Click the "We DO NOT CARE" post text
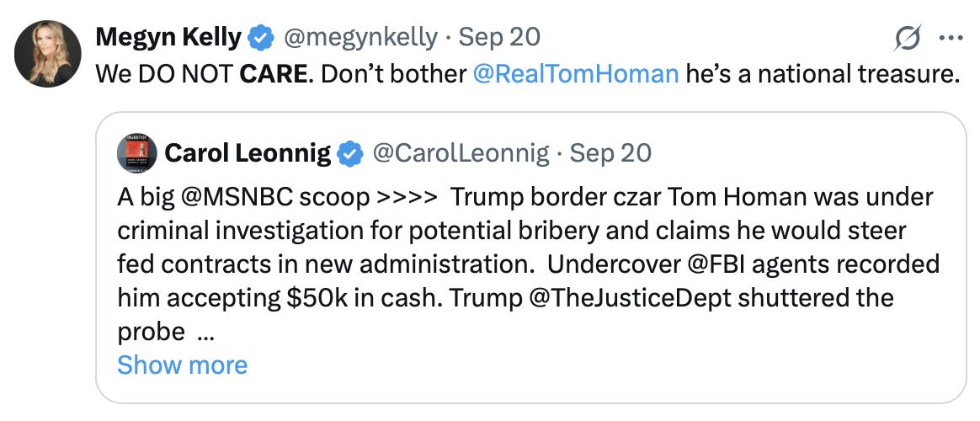 [x=202, y=74]
